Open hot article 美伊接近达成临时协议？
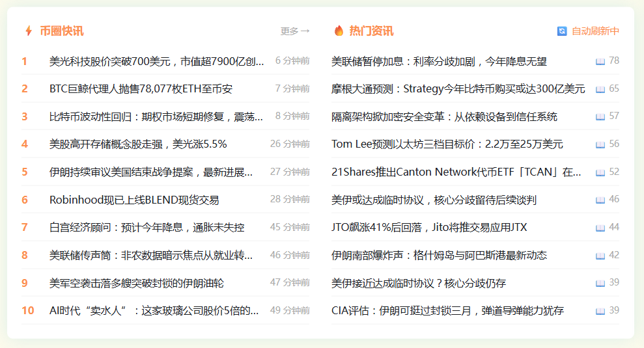The width and height of the screenshot is (644, 348). pyautogui.click(x=419, y=283)
